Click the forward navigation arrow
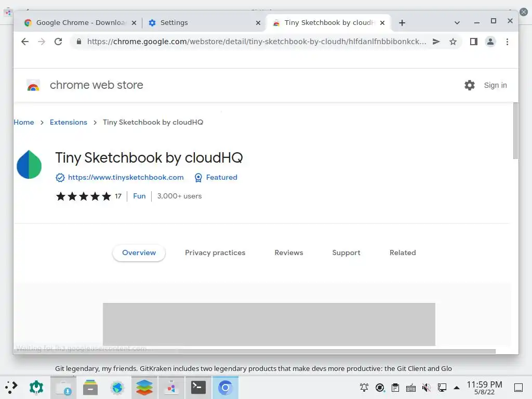 pyautogui.click(x=42, y=42)
